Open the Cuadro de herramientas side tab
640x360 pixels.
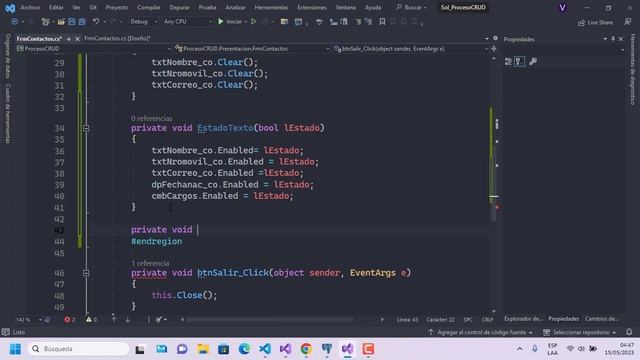[x=8, y=113]
